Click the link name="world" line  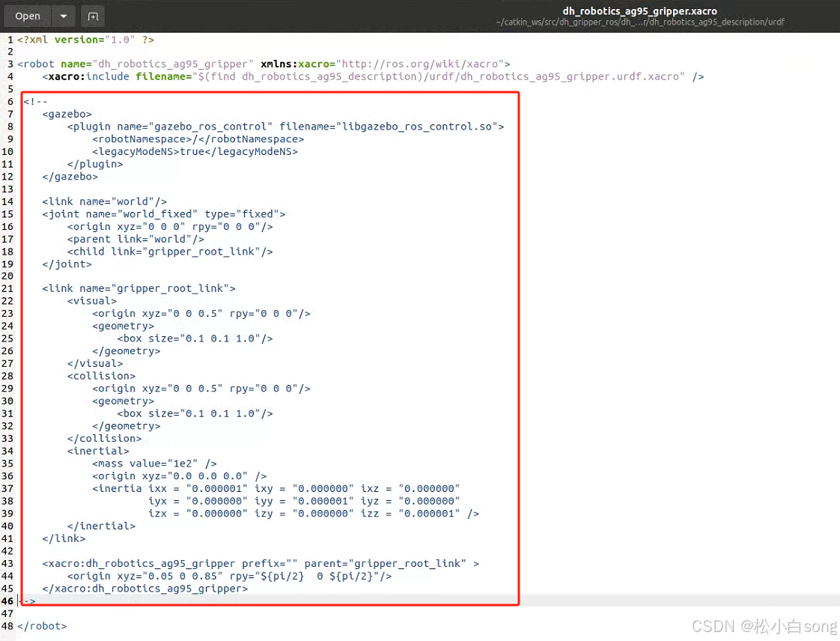tap(105, 201)
